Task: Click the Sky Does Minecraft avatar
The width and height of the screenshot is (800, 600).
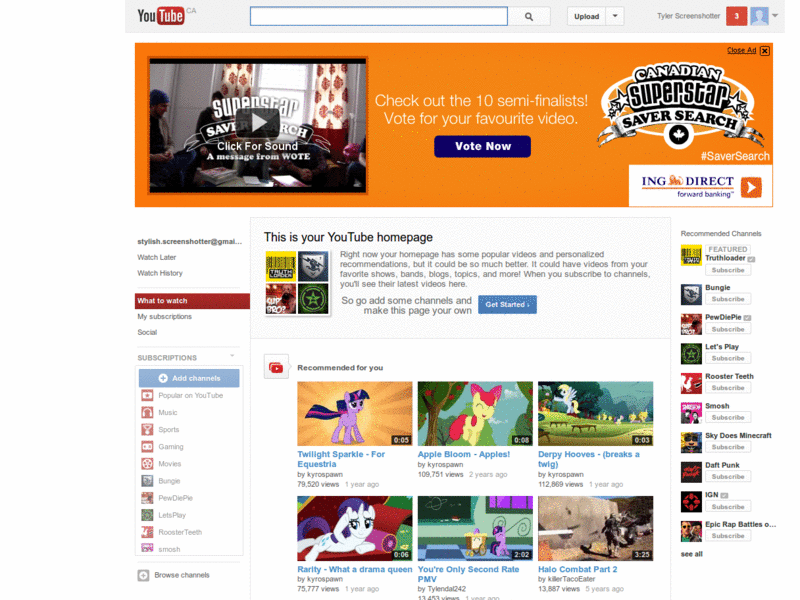Action: coord(691,443)
